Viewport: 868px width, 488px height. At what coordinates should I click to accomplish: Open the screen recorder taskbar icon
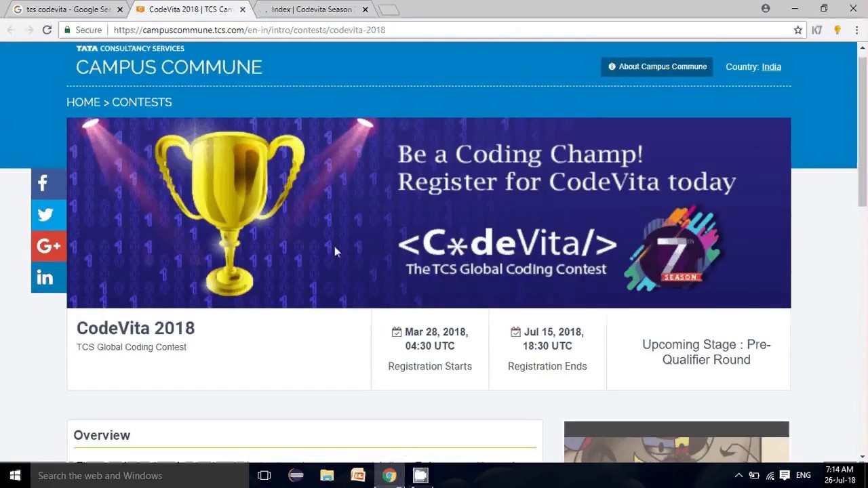coord(420,475)
